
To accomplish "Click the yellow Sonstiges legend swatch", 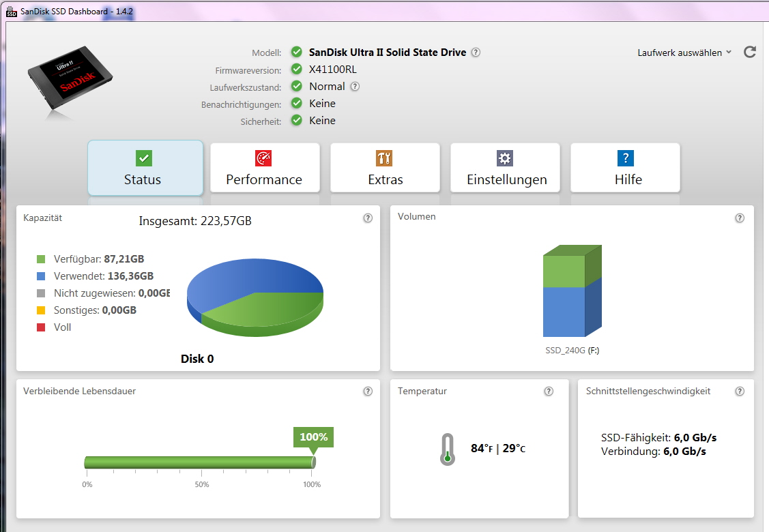I will pyautogui.click(x=41, y=310).
